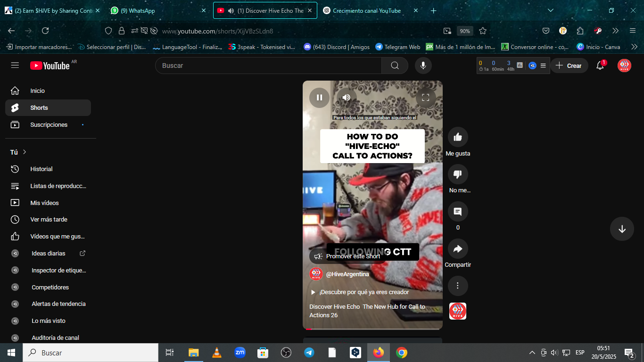Open the Firefox application menu

tap(633, 31)
